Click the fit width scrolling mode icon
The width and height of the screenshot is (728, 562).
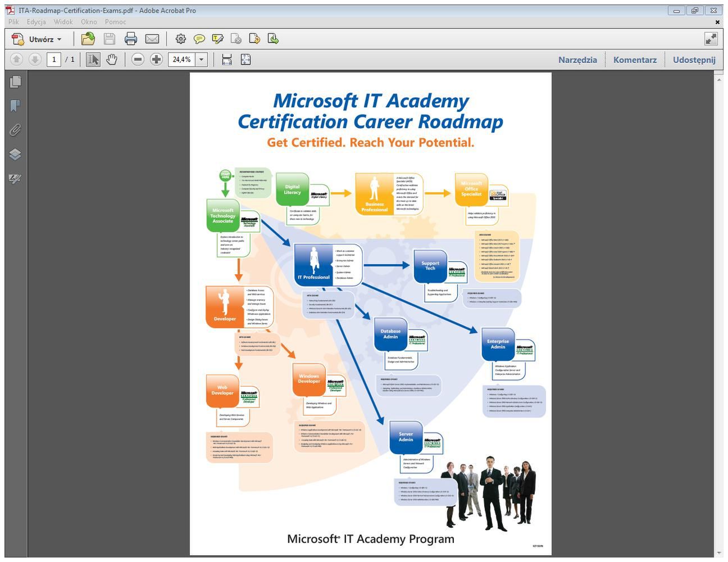point(227,59)
